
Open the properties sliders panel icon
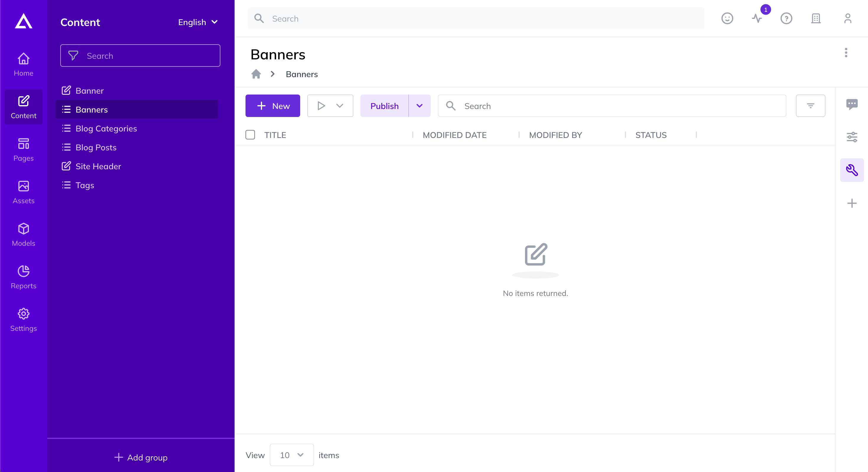pyautogui.click(x=852, y=137)
